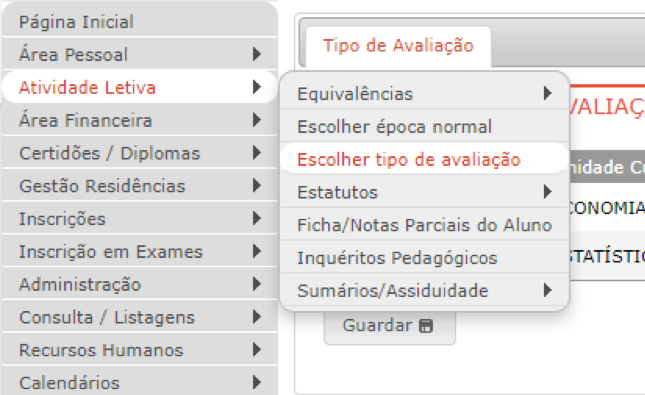Screen dimensions: 645x395
Task: Open Inscrição em Exames menu
Action: point(140,251)
